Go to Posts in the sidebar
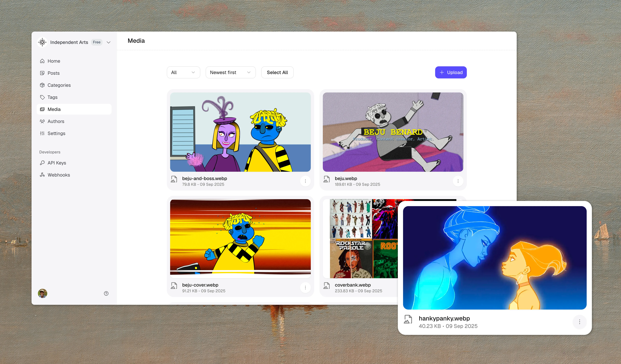Screen dimensions: 621x364 [x=53, y=73]
